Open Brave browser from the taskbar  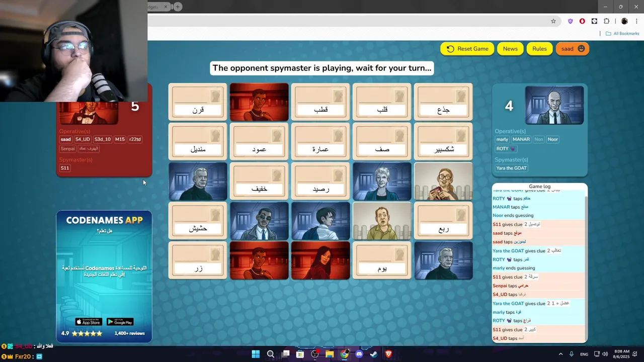pyautogui.click(x=388, y=354)
